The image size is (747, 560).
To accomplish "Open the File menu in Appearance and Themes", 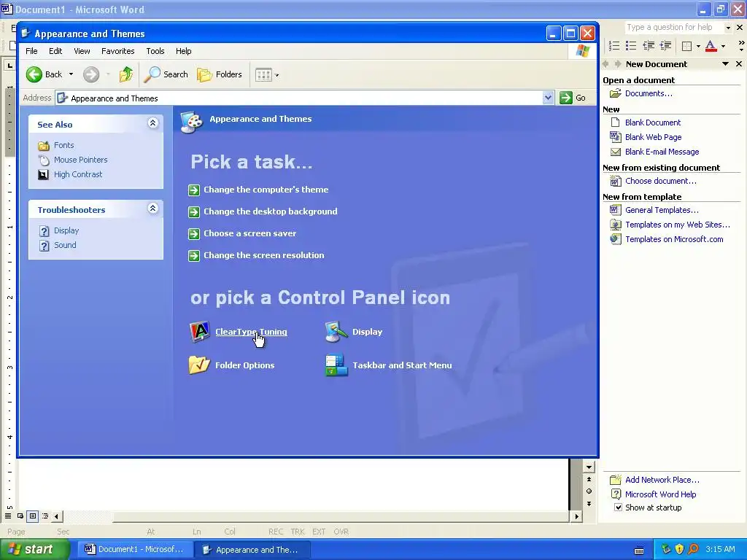I will (x=31, y=51).
